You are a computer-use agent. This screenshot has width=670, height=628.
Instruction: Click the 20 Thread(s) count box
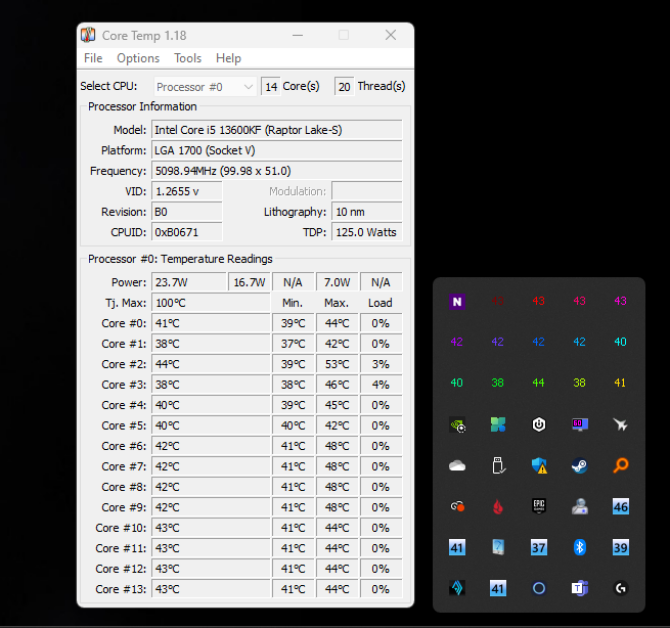click(x=344, y=87)
